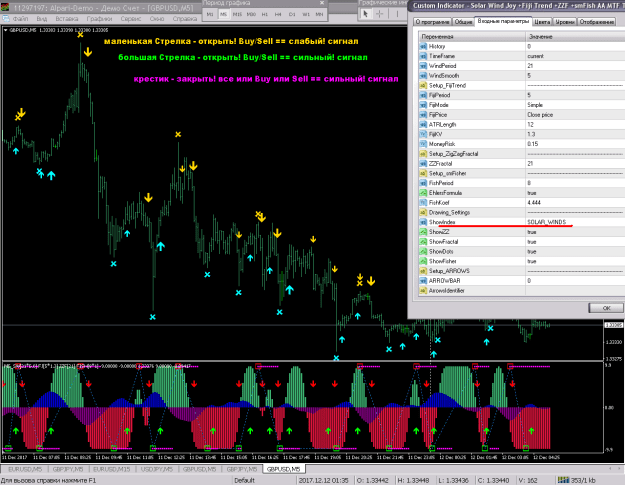Open the Сервис menu
The image size is (625, 485).
(131, 19)
